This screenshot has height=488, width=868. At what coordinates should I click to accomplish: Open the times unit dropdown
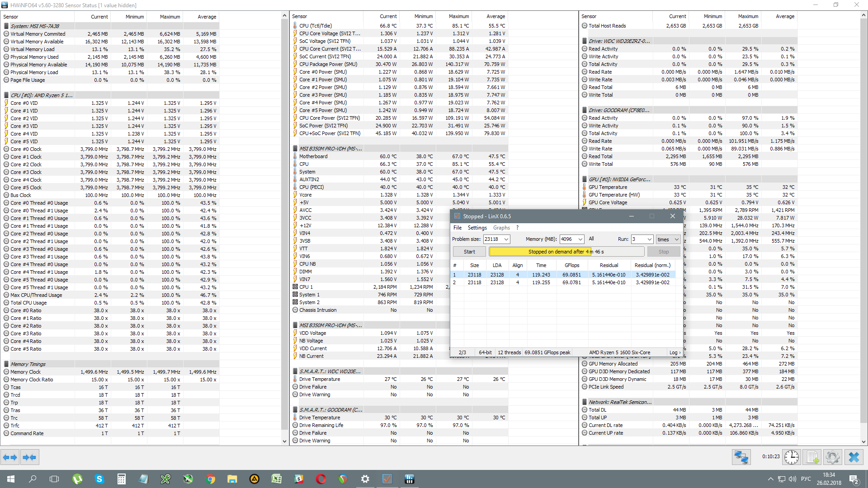click(x=676, y=239)
